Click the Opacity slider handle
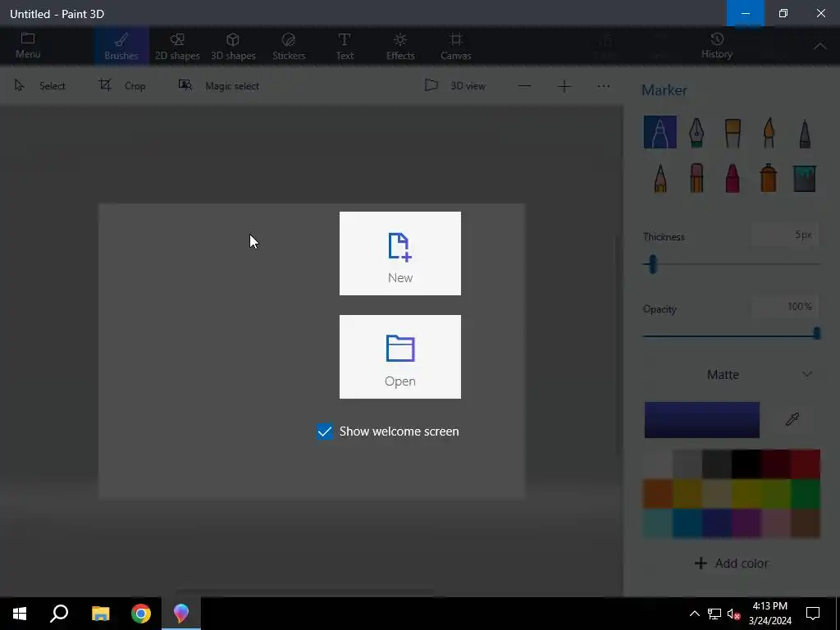This screenshot has height=630, width=840. [x=816, y=333]
